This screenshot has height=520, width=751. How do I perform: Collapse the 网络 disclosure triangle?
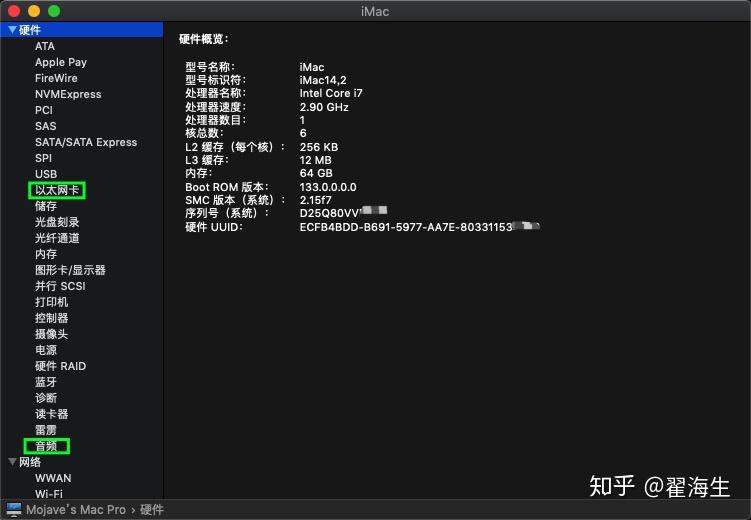pos(12,462)
